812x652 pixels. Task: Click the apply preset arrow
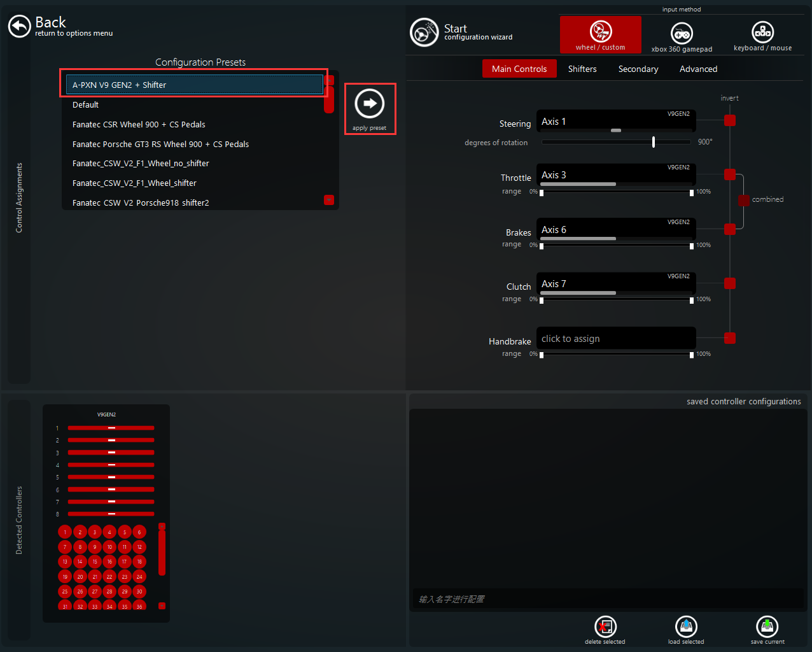[370, 103]
